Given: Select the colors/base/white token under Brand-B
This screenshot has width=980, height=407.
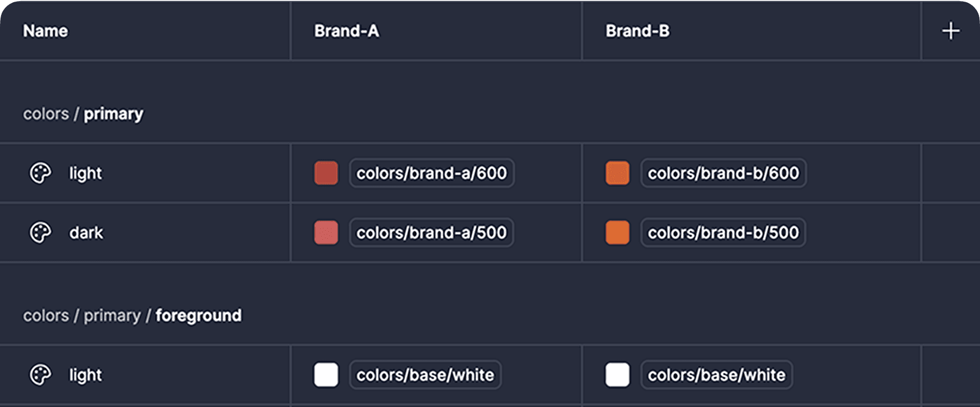Looking at the screenshot, I should [x=717, y=375].
